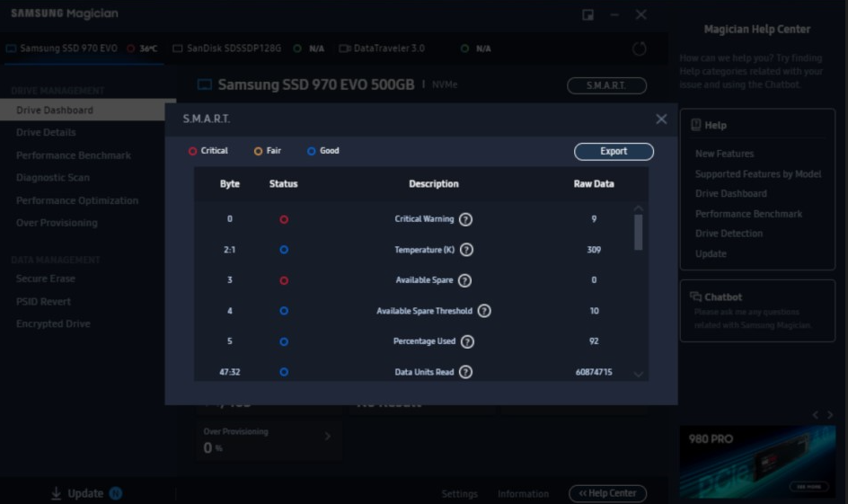
Task: Click byte value 47:32
Action: point(230,372)
